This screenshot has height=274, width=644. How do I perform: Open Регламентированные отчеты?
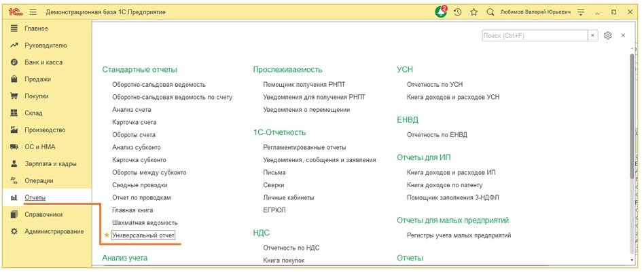click(x=305, y=147)
